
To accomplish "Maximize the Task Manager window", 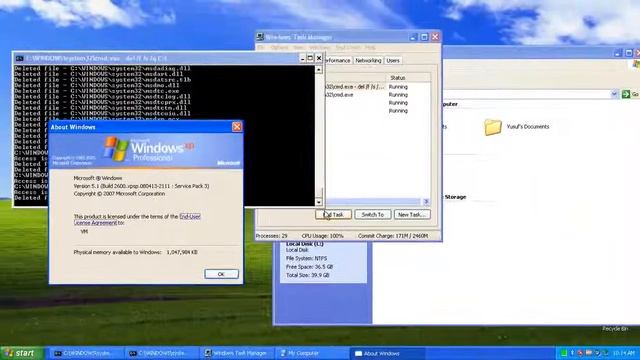I will tap(424, 37).
